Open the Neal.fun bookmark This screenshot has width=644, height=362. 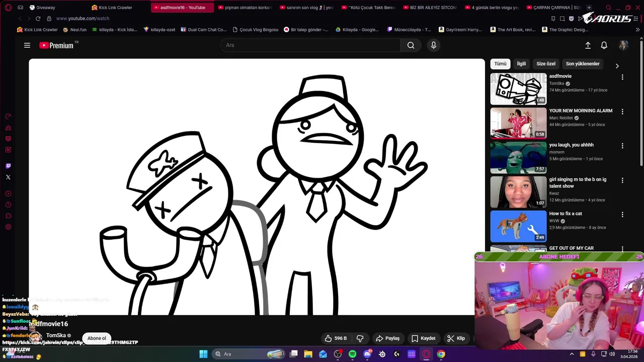[74, 30]
